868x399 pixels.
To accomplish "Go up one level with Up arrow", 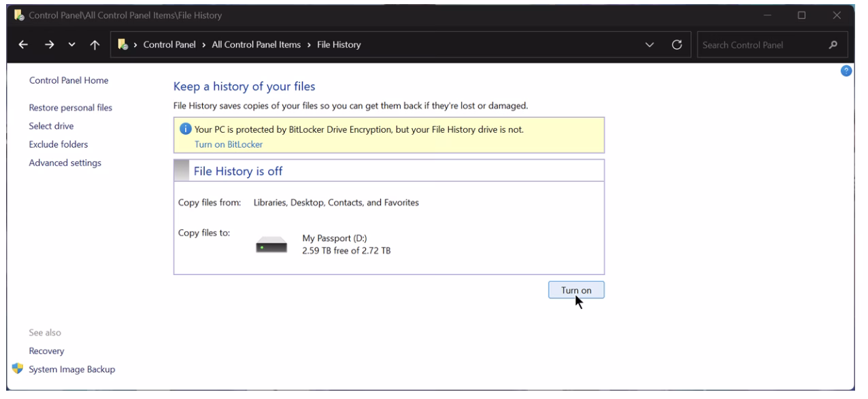I will click(93, 46).
